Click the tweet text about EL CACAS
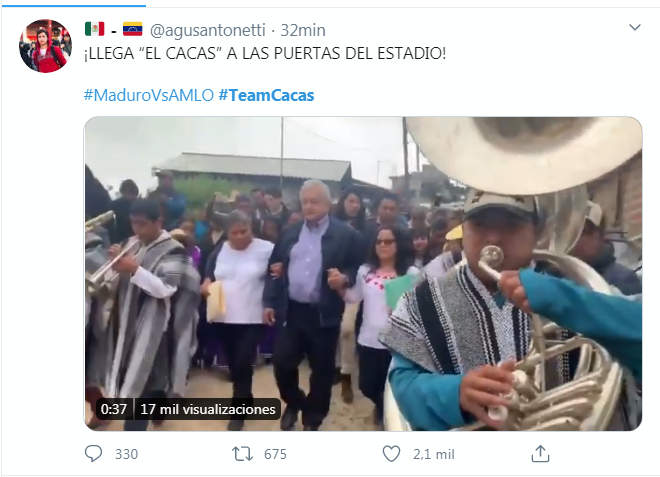Image resolution: width=660 pixels, height=477 pixels. pos(265,54)
